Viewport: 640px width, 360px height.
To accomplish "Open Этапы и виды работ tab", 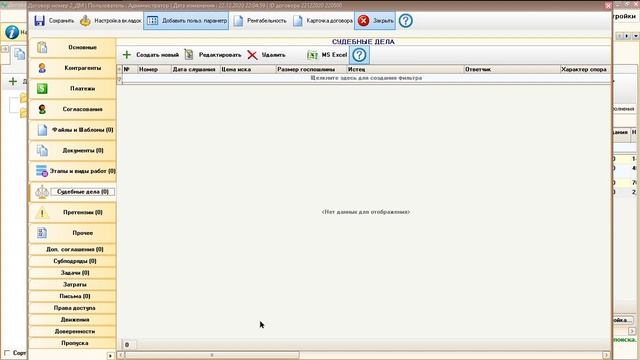I will [73, 171].
